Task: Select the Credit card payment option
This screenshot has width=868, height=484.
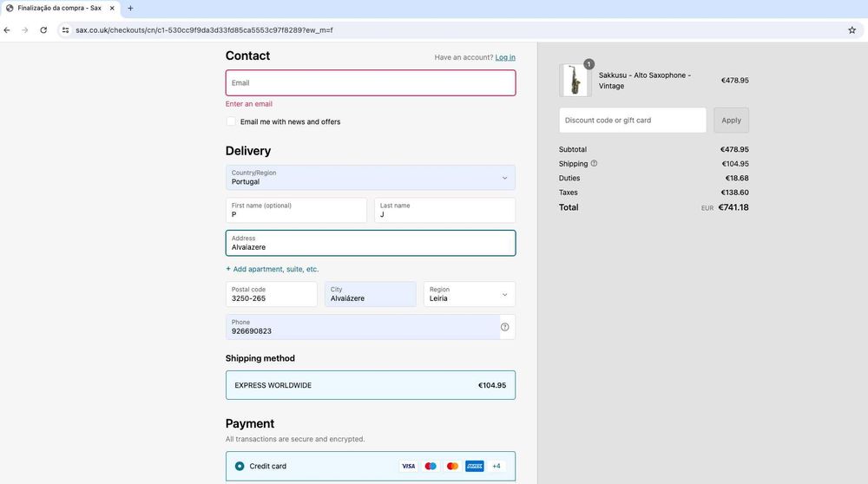Action: [x=240, y=466]
